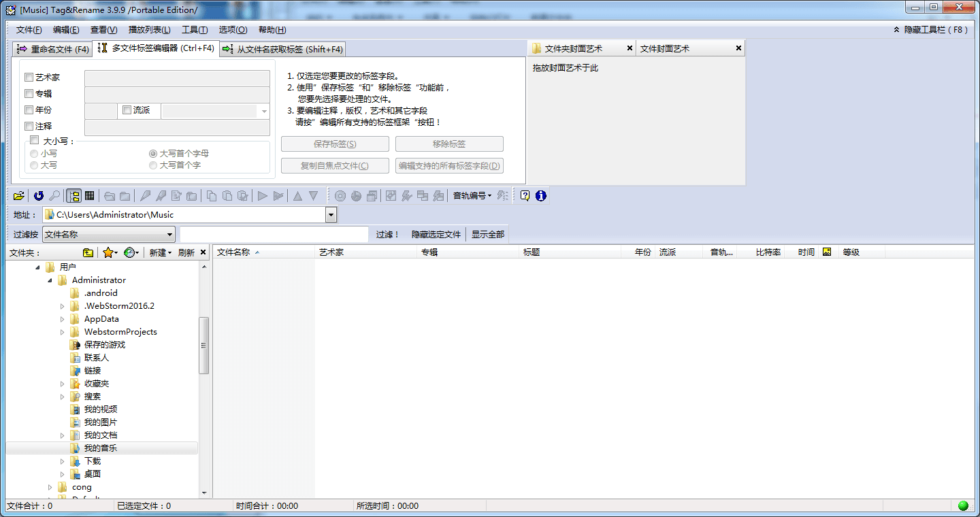Open the 工具(T) menu
Viewport: 980px width, 517px height.
pyautogui.click(x=195, y=30)
